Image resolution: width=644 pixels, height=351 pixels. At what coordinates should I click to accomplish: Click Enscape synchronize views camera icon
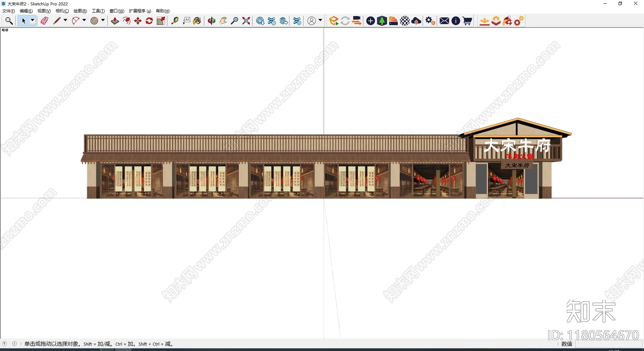357,21
